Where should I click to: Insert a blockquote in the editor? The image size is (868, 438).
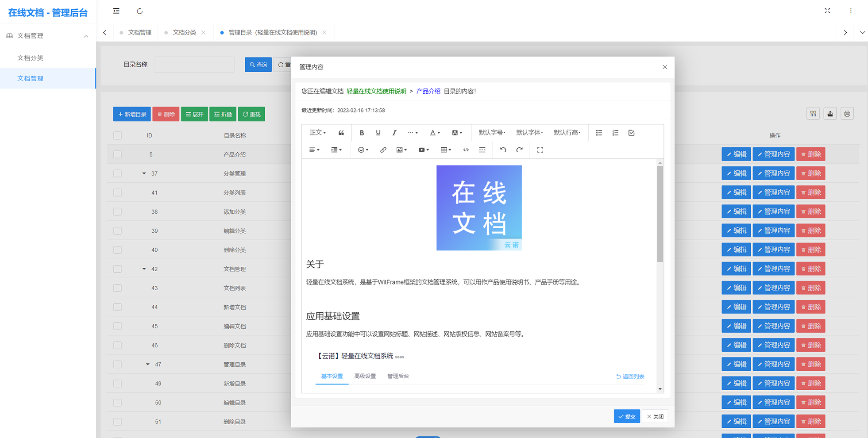341,133
